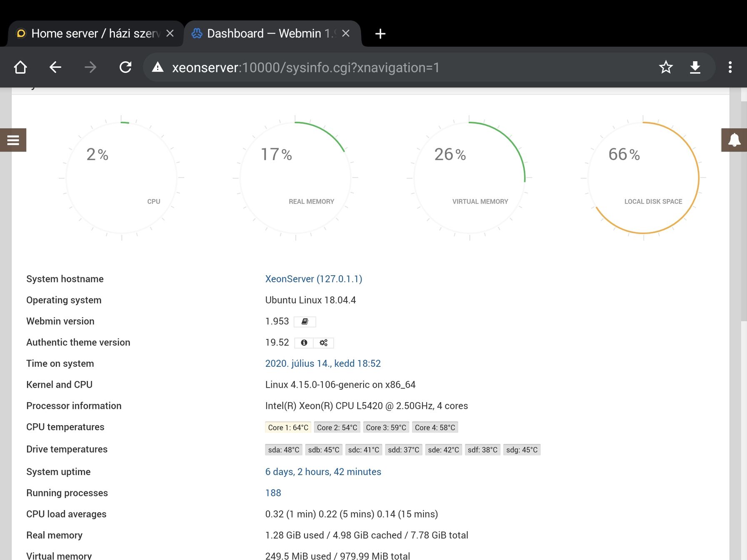This screenshot has width=747, height=560.
Task: Bookmark this page with the star
Action: pos(666,67)
